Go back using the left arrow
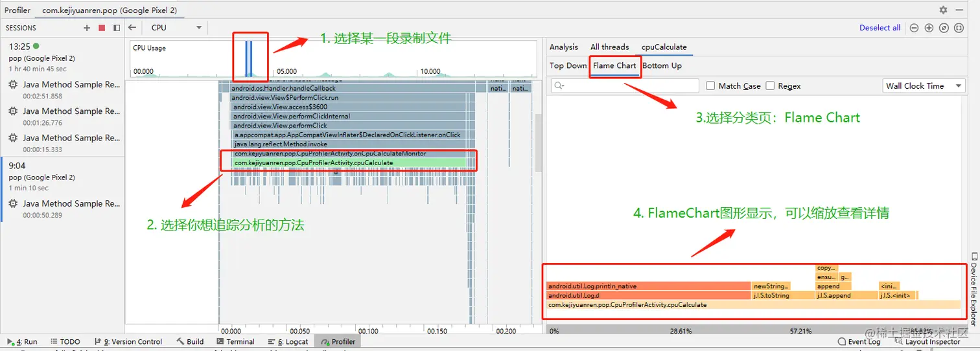 (x=132, y=28)
